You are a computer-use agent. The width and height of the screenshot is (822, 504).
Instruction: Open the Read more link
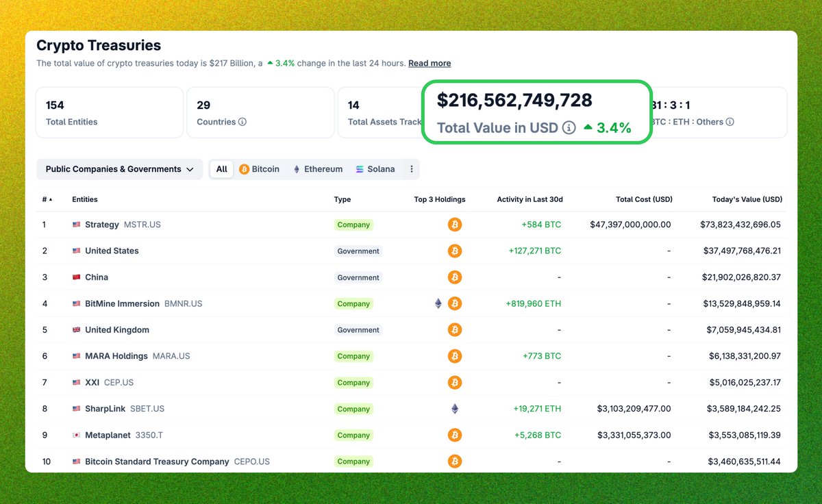[x=429, y=63]
